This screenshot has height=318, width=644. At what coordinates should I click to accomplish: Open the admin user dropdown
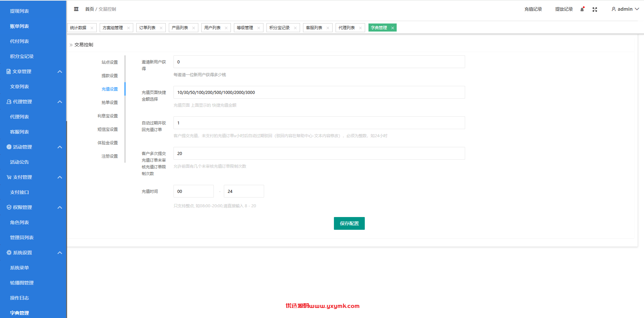625,9
